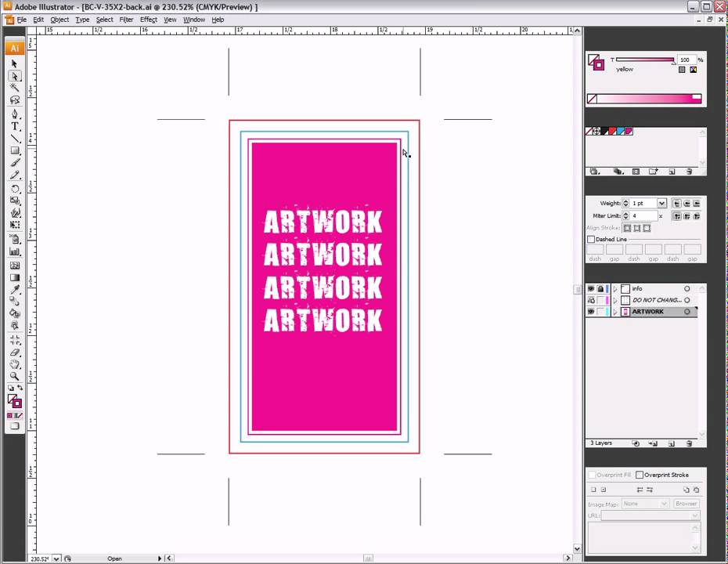Viewport: 728px width, 564px height.
Task: Click the Miter Limit stepper arrows
Action: pos(626,215)
